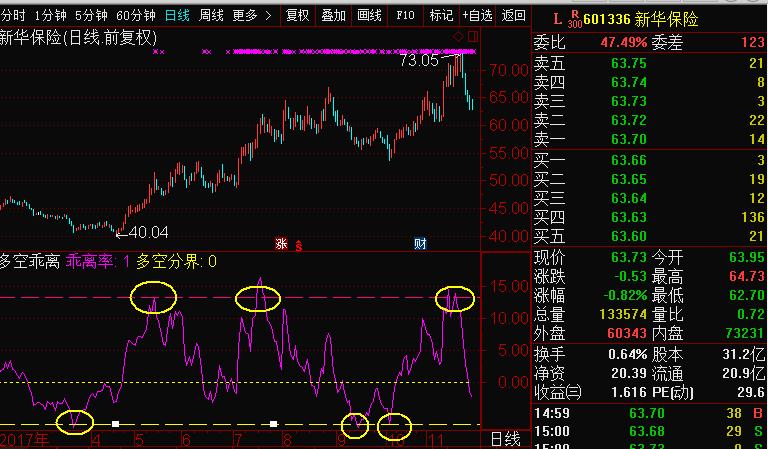
Task: Click the 2017年 time axis label
Action: click(x=24, y=439)
